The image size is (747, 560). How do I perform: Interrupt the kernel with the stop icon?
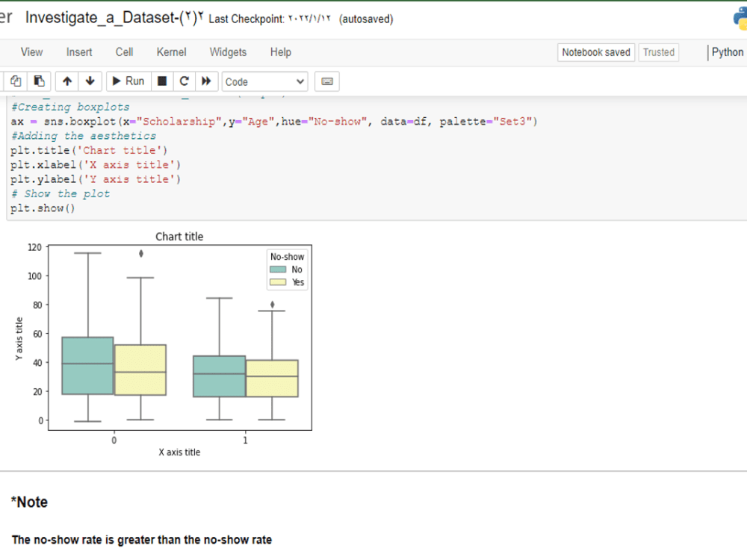(162, 81)
